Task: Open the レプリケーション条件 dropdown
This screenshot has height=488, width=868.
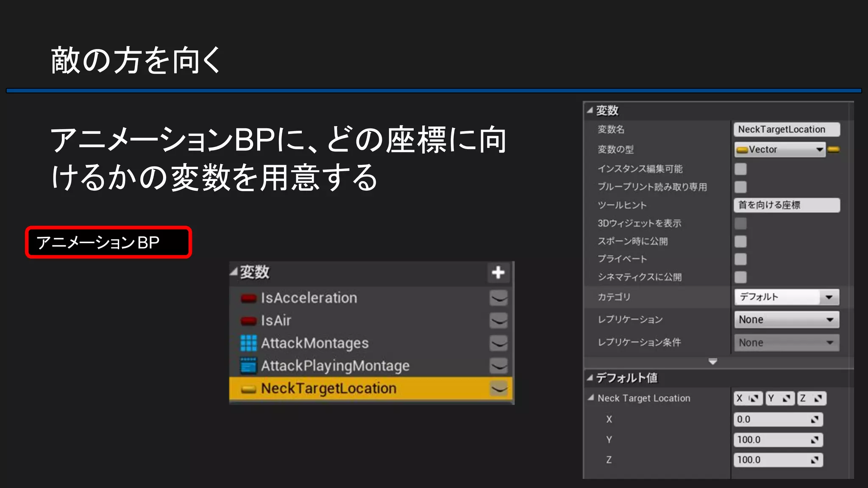Action: point(787,343)
